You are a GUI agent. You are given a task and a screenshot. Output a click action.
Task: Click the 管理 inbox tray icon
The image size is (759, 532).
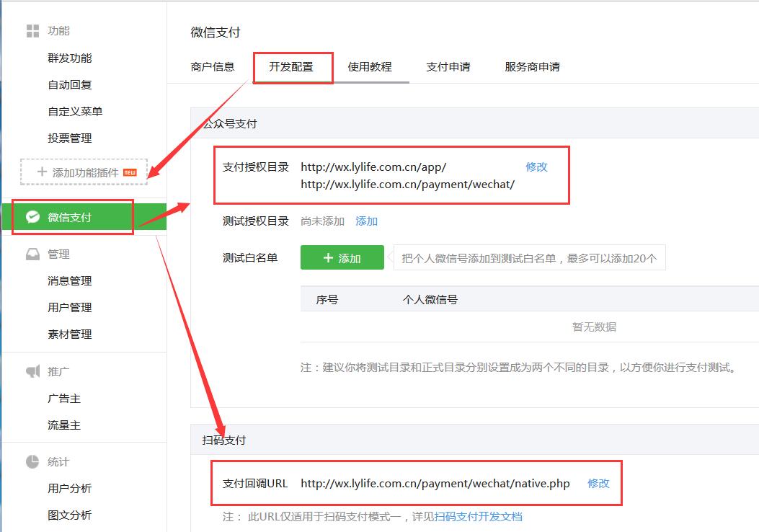(32, 254)
